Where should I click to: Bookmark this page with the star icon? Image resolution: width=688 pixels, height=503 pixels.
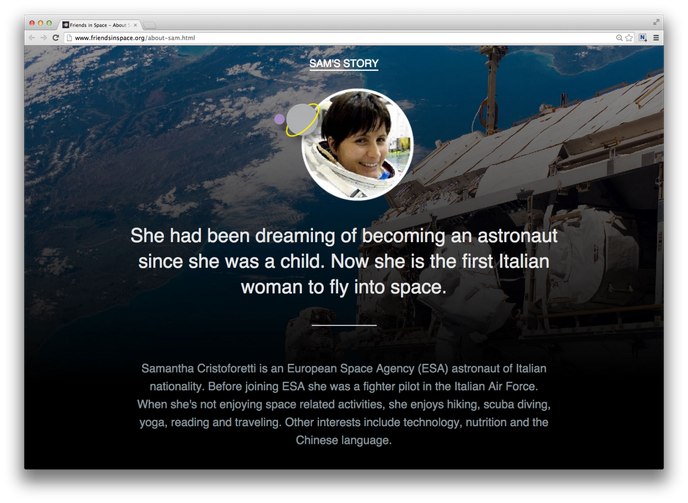click(629, 38)
